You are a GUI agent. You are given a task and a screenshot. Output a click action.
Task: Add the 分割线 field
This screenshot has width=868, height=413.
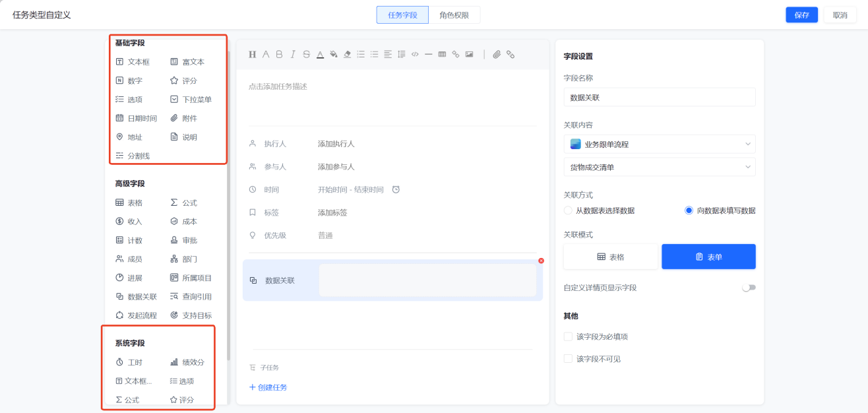pos(133,156)
